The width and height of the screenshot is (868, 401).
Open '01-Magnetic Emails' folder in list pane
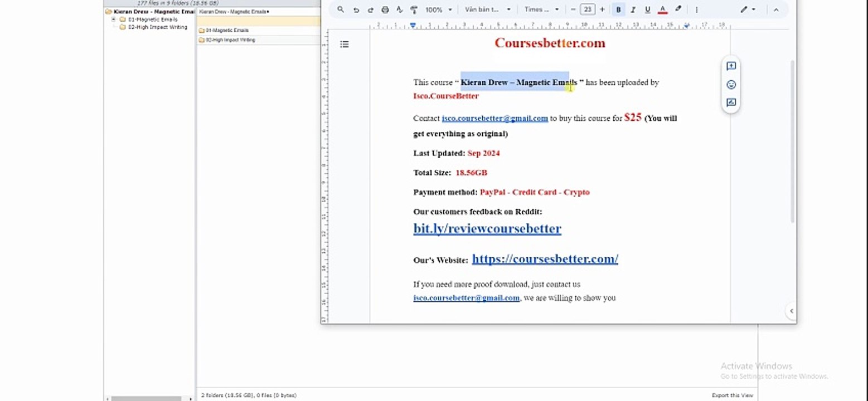(x=227, y=30)
